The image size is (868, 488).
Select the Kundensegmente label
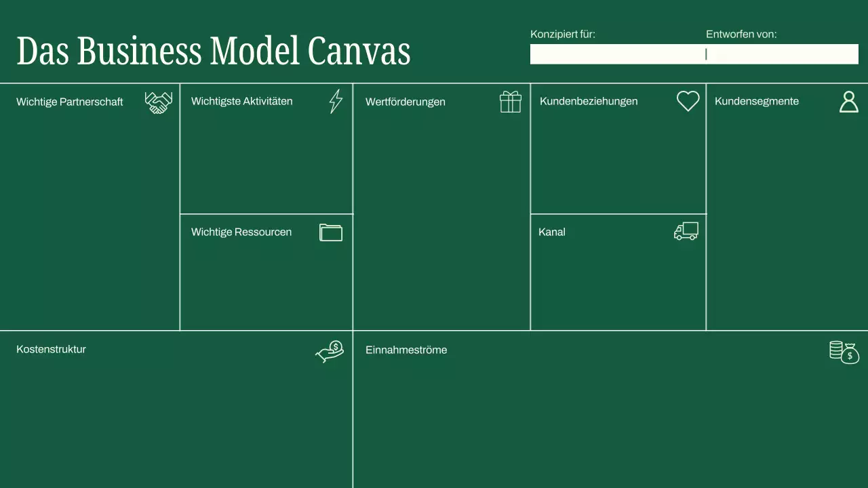pyautogui.click(x=757, y=101)
